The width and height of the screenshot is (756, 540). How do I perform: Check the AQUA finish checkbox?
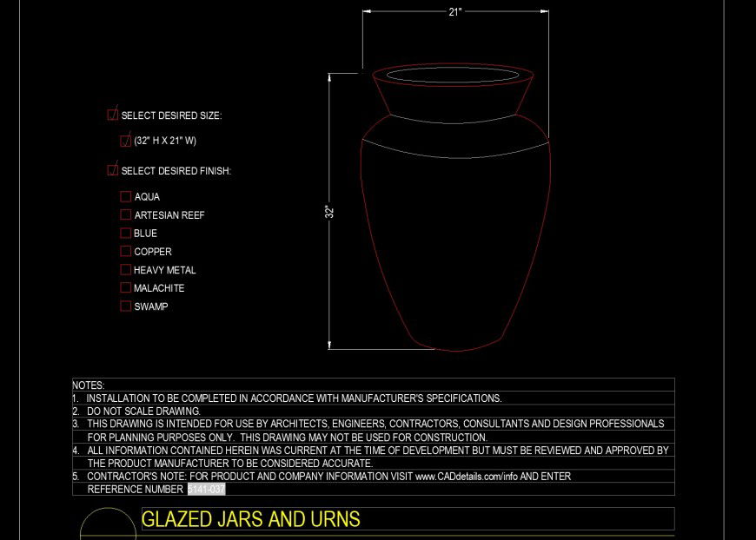[125, 196]
